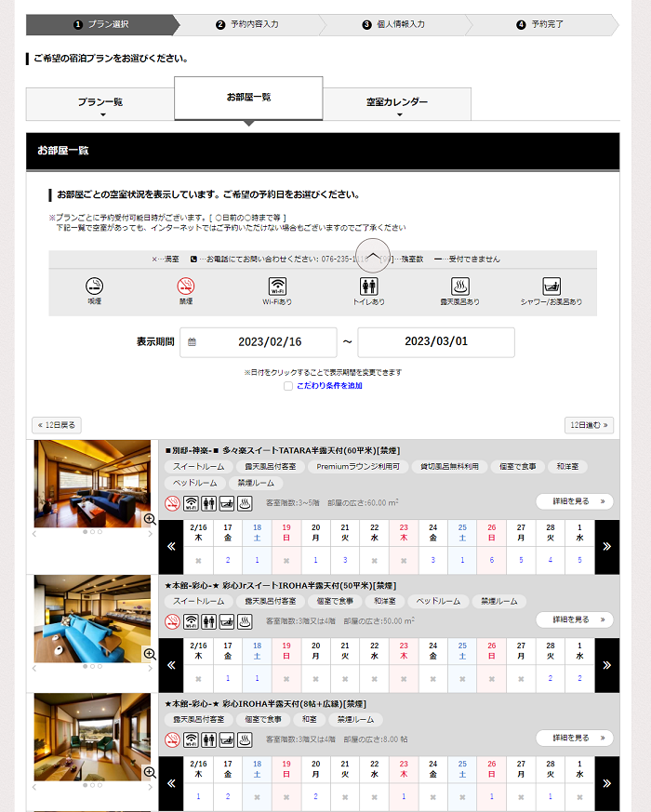Switch to the プラン一覧 tab
The image size is (651, 812).
(100, 103)
